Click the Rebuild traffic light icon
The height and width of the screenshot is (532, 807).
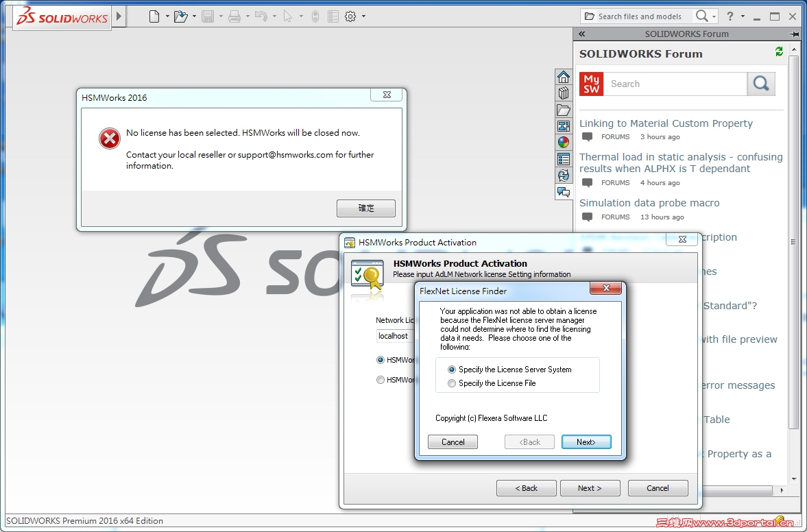[x=315, y=16]
